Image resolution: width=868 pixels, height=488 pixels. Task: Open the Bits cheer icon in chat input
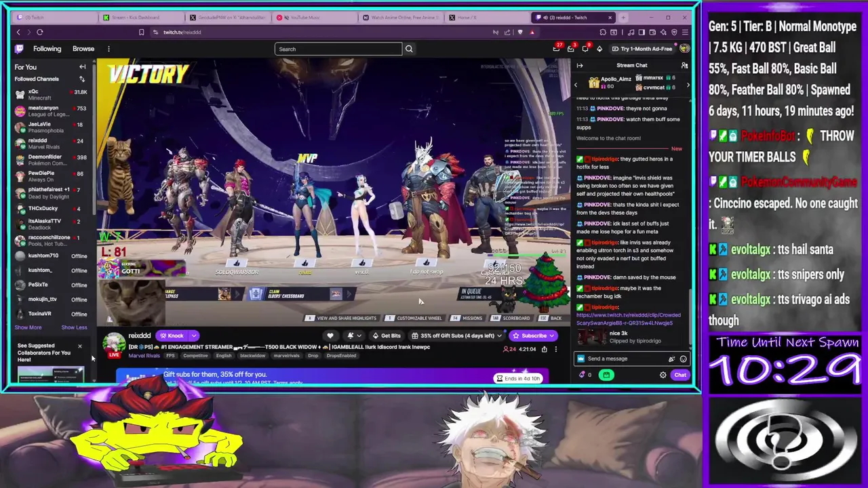(671, 359)
